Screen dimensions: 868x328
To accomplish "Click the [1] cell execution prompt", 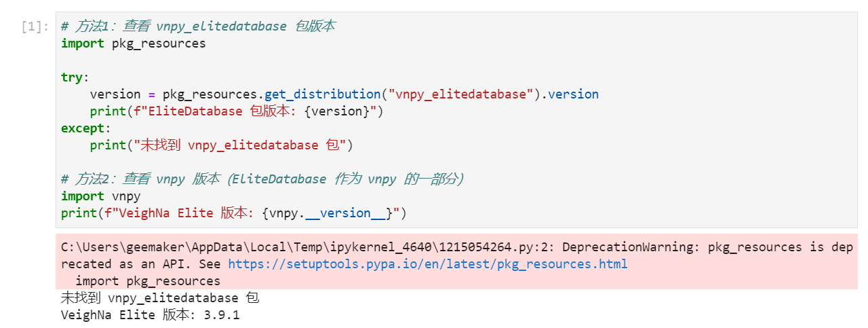I will (35, 27).
